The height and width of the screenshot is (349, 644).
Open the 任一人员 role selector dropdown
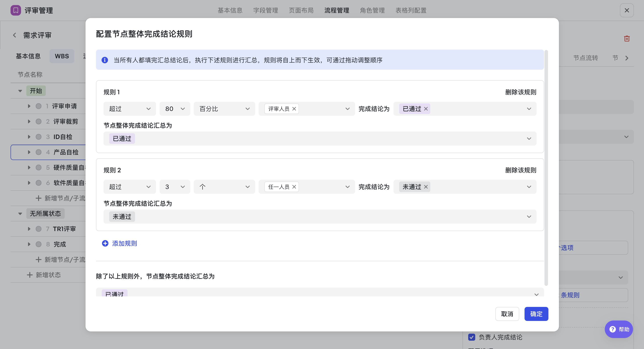[x=306, y=187]
